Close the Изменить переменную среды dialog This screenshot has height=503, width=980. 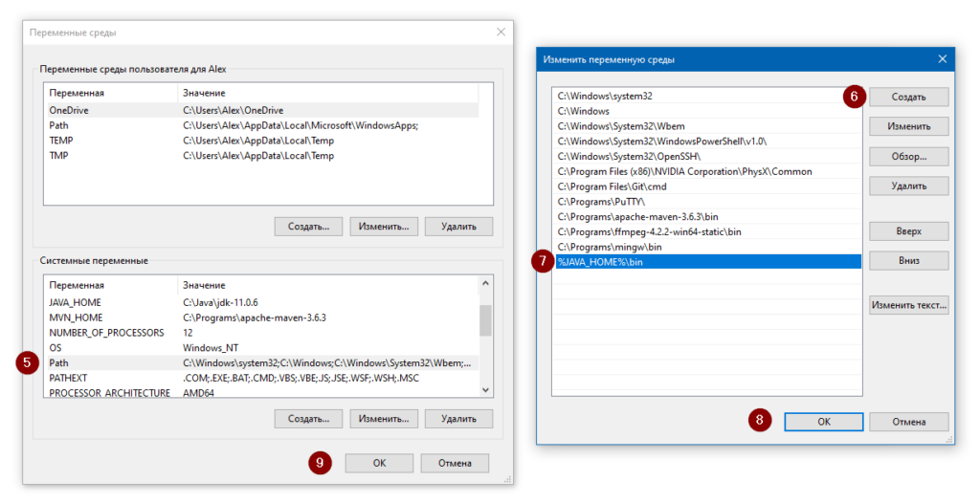(942, 59)
